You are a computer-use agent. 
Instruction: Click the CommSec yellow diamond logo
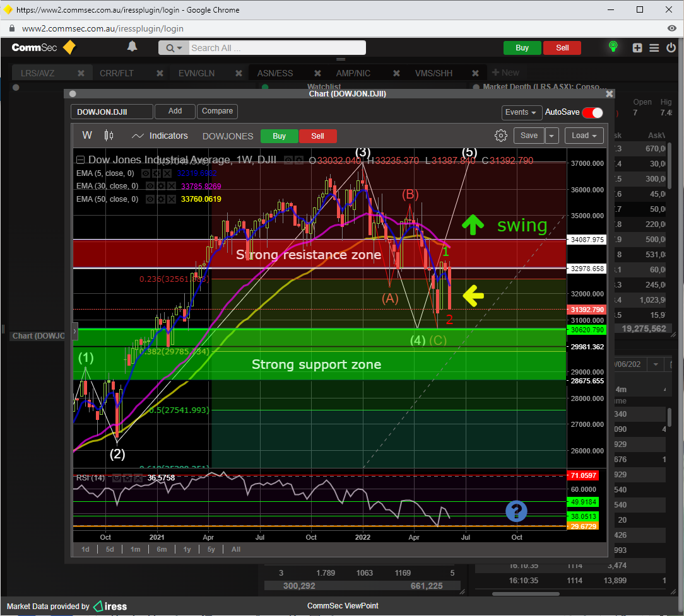click(x=69, y=47)
